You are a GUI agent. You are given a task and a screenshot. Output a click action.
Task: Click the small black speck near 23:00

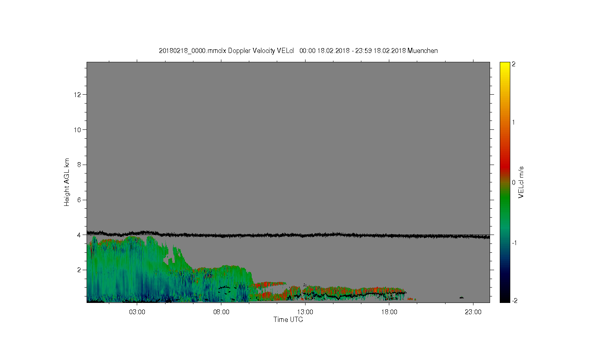pos(462,298)
